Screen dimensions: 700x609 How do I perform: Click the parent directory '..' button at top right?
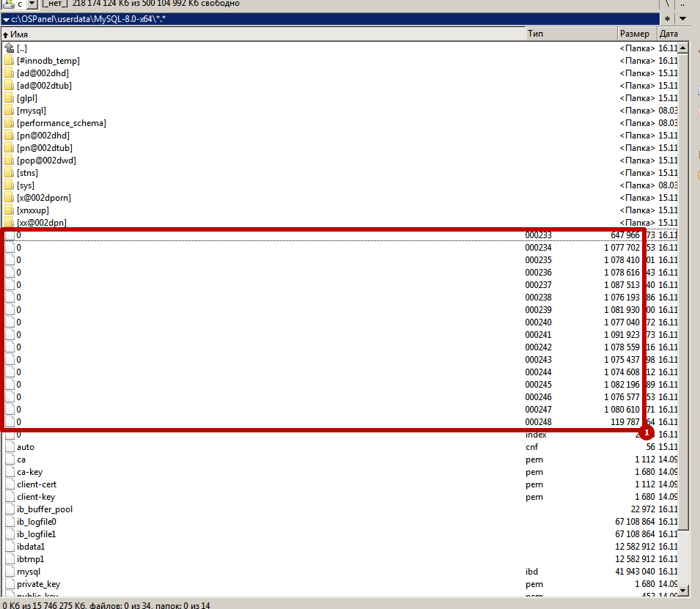tap(682, 4)
